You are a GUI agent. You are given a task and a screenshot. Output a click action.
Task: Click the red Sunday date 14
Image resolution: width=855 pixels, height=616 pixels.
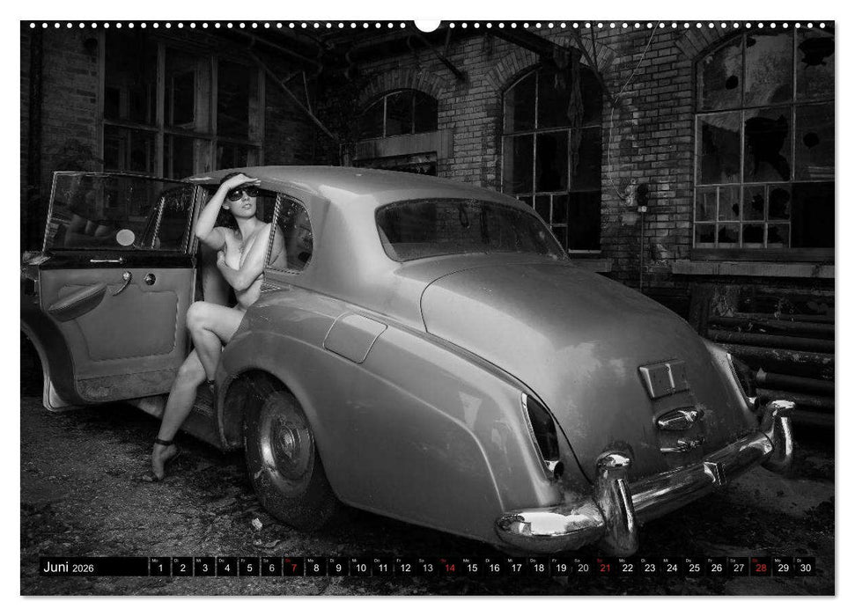click(x=451, y=568)
